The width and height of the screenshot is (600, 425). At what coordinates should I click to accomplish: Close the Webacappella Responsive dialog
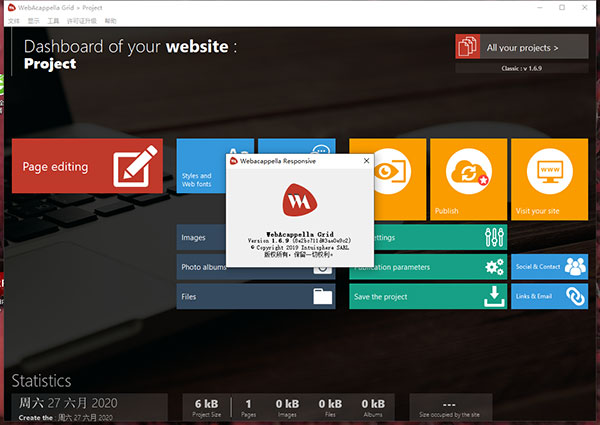click(x=366, y=161)
